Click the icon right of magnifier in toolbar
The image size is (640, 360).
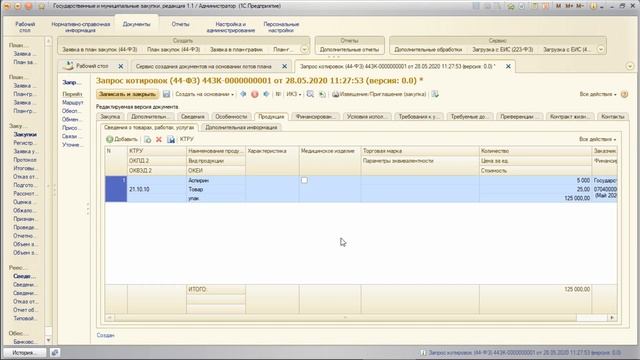click(322, 94)
